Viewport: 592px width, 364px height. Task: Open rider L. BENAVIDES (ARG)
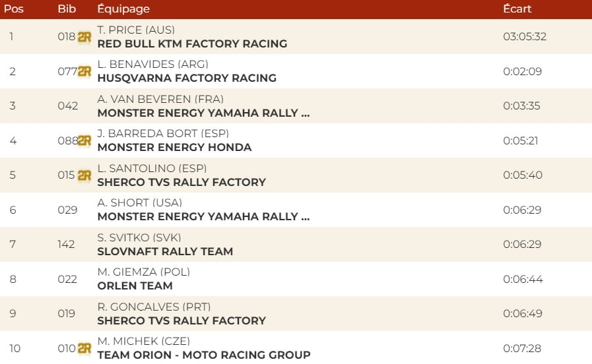(x=152, y=64)
